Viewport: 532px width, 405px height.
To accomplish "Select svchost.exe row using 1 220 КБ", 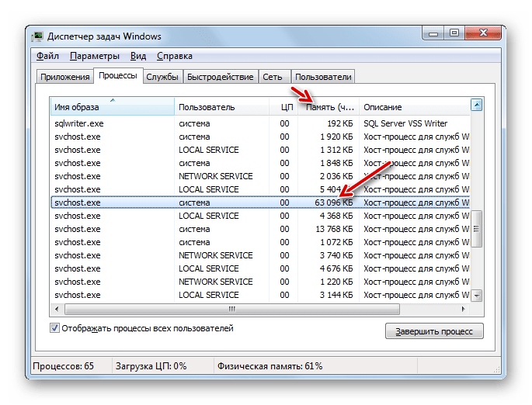I will tap(260, 282).
